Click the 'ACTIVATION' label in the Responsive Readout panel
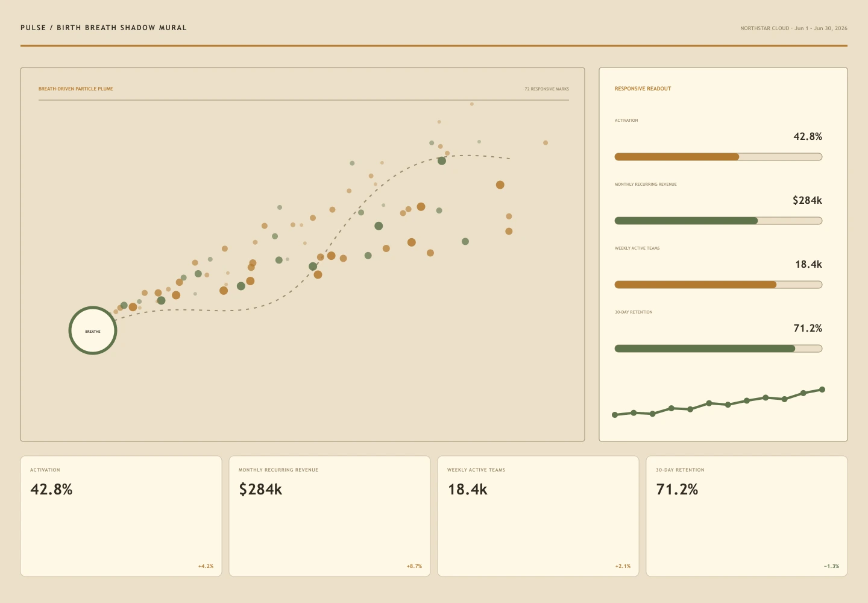The image size is (868, 603). pos(626,121)
